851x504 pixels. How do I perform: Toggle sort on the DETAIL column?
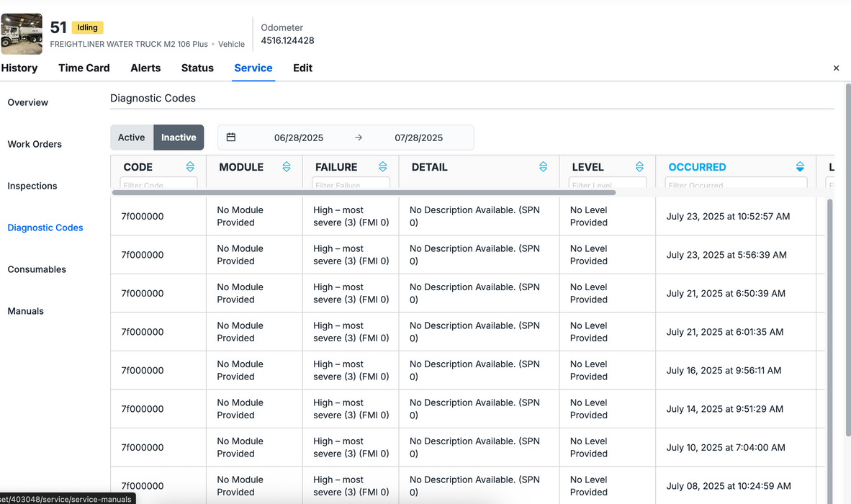point(544,167)
